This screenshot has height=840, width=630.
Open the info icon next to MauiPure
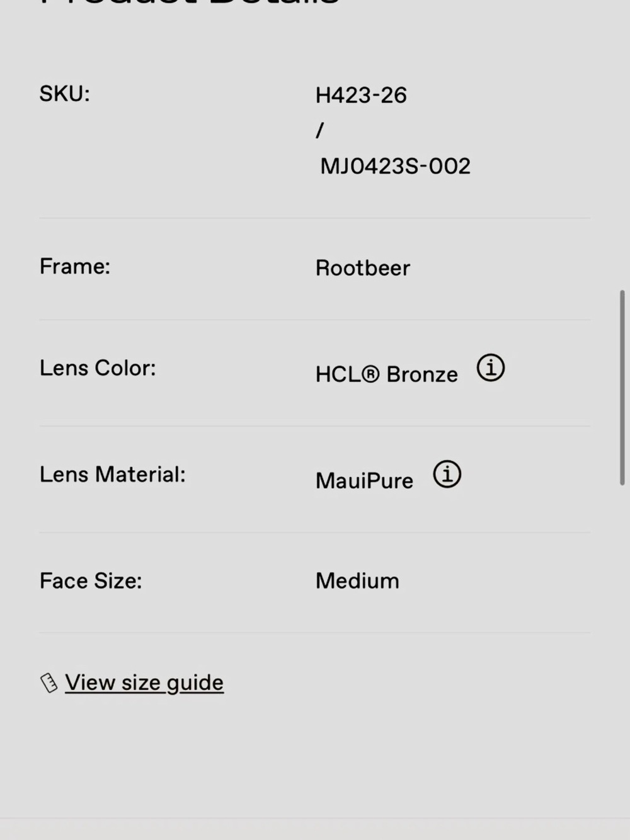(x=447, y=475)
